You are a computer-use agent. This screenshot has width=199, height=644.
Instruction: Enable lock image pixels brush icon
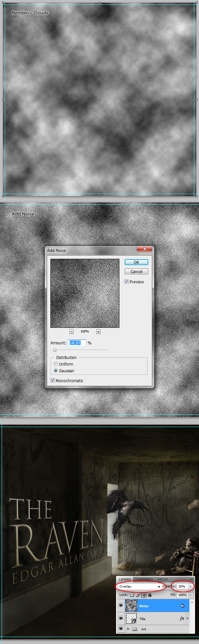[x=138, y=595]
